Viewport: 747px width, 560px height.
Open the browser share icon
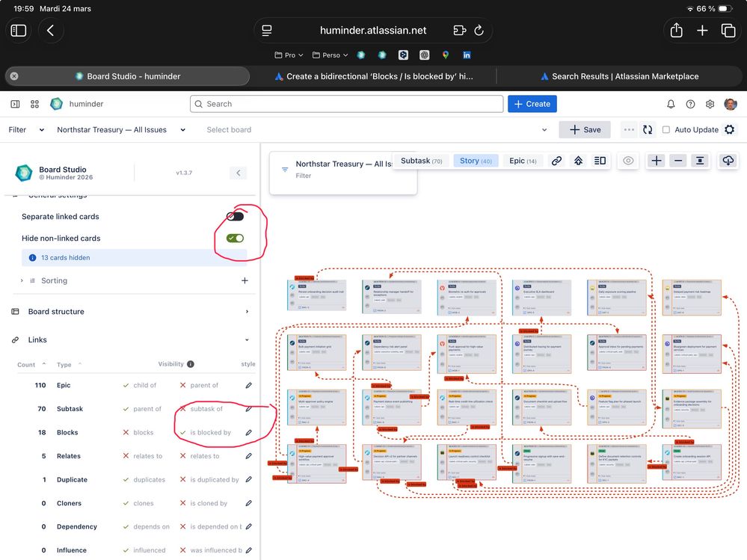[x=676, y=31]
